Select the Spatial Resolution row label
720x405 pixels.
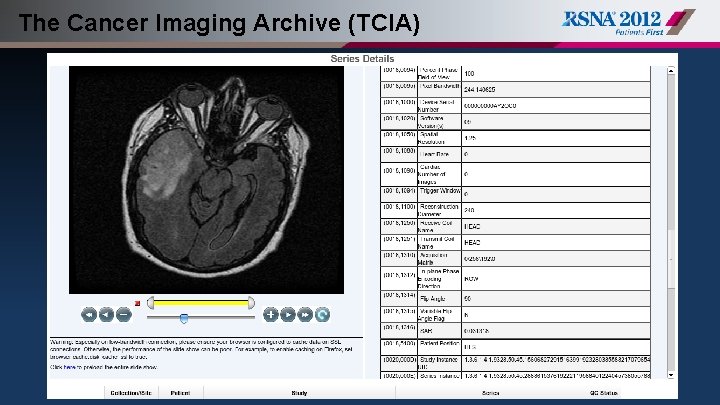[x=432, y=138]
